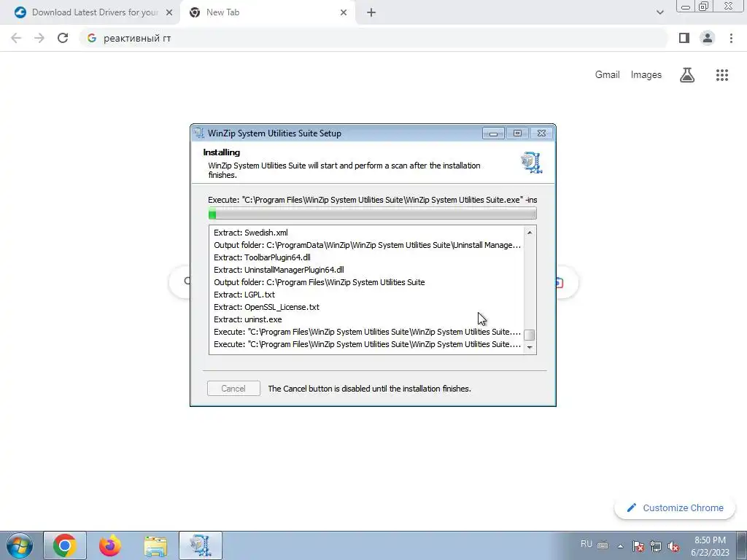Open File Explorer from taskbar
747x560 pixels.
155,545
